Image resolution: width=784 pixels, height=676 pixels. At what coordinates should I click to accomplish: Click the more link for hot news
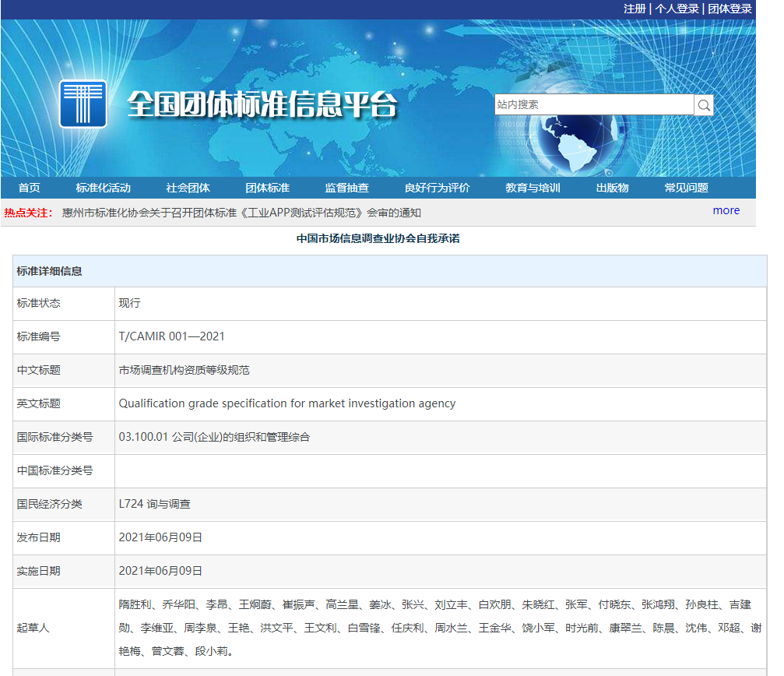[x=726, y=210]
